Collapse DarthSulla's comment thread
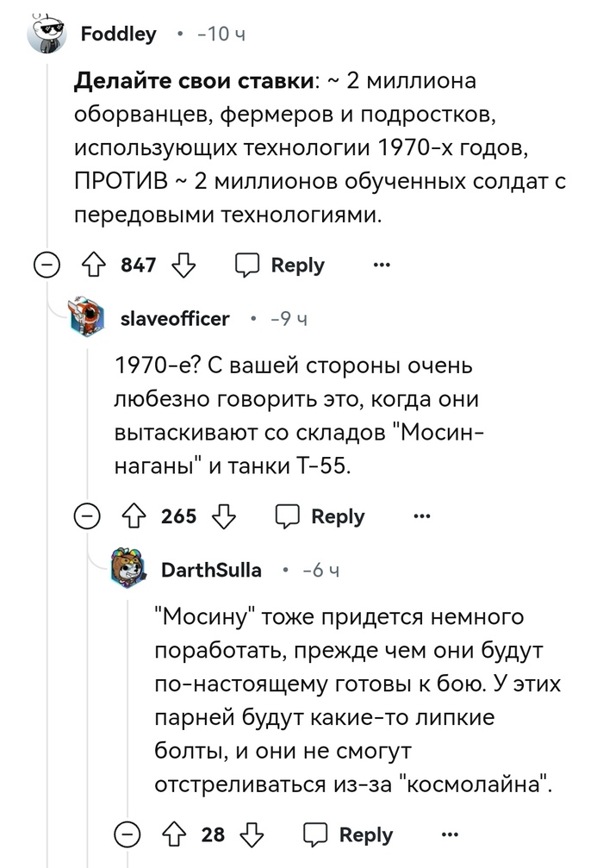 pos(127,834)
